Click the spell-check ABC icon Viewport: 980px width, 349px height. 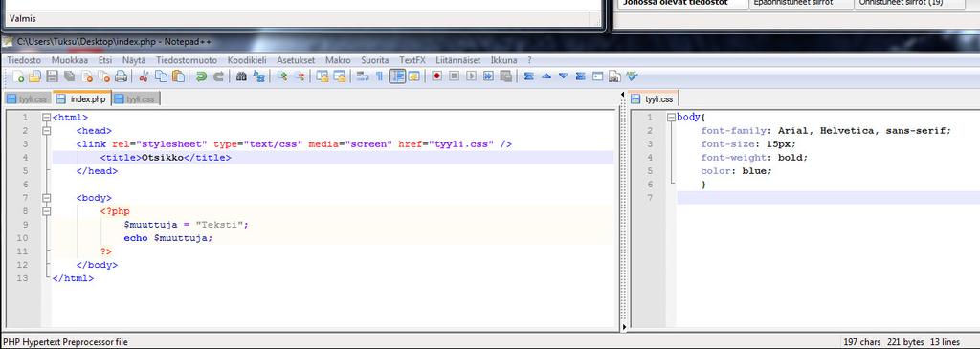click(632, 76)
